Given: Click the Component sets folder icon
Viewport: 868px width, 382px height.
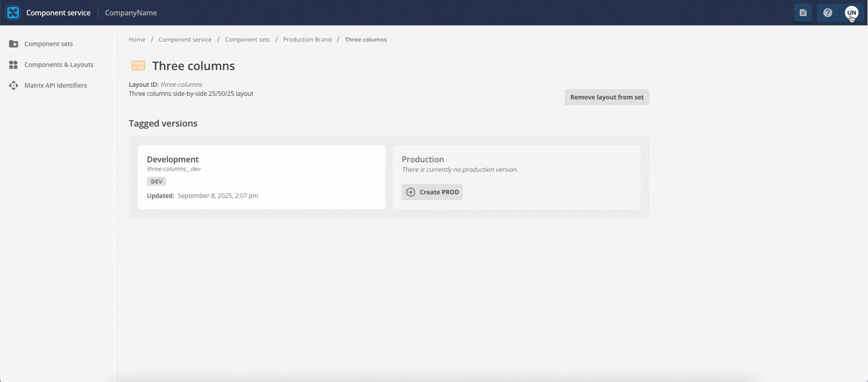Looking at the screenshot, I should click(14, 44).
